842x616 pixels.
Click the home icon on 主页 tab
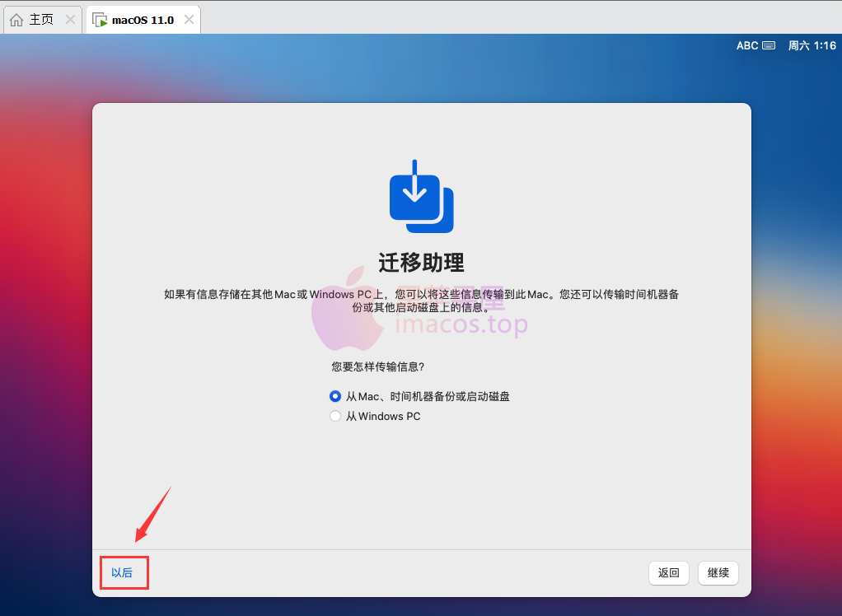point(16,20)
